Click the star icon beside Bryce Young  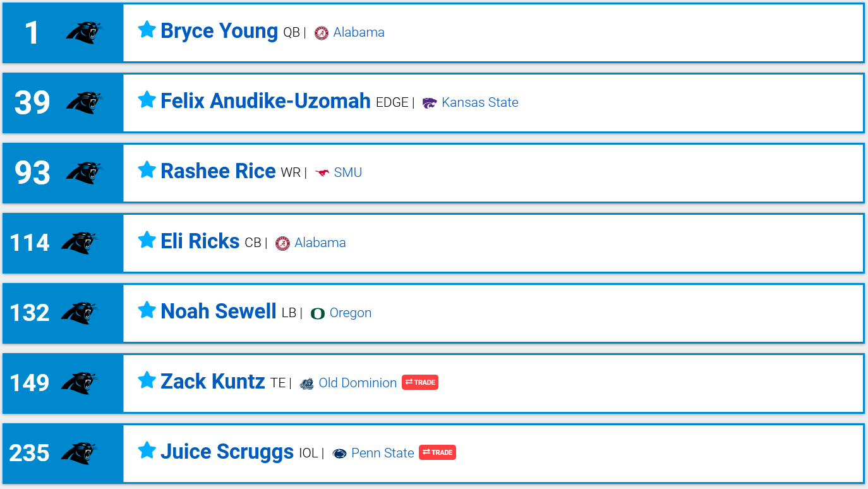147,29
